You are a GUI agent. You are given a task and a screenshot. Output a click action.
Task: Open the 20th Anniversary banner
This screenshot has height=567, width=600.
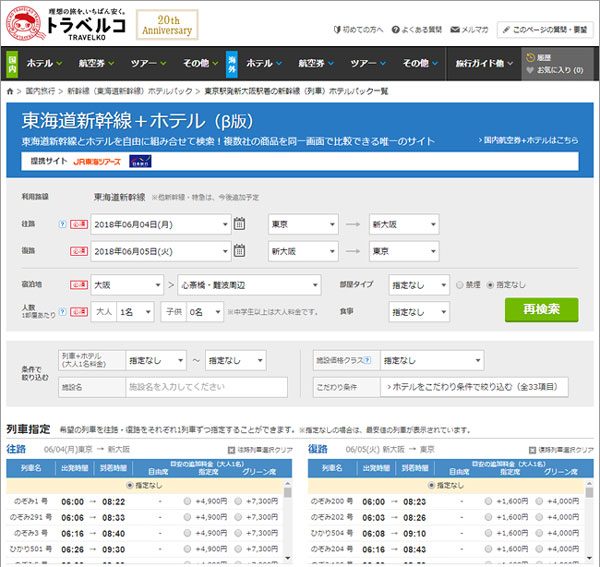[167, 25]
